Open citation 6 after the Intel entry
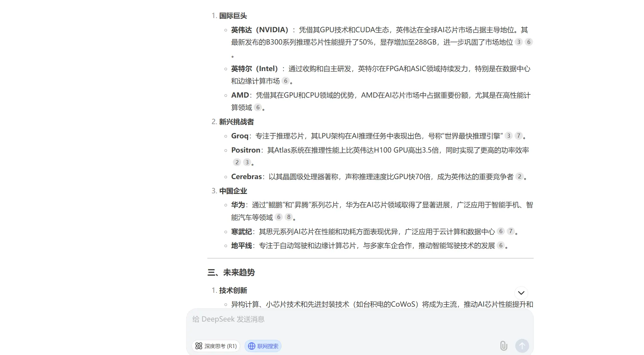The image size is (644, 355). 286,81
